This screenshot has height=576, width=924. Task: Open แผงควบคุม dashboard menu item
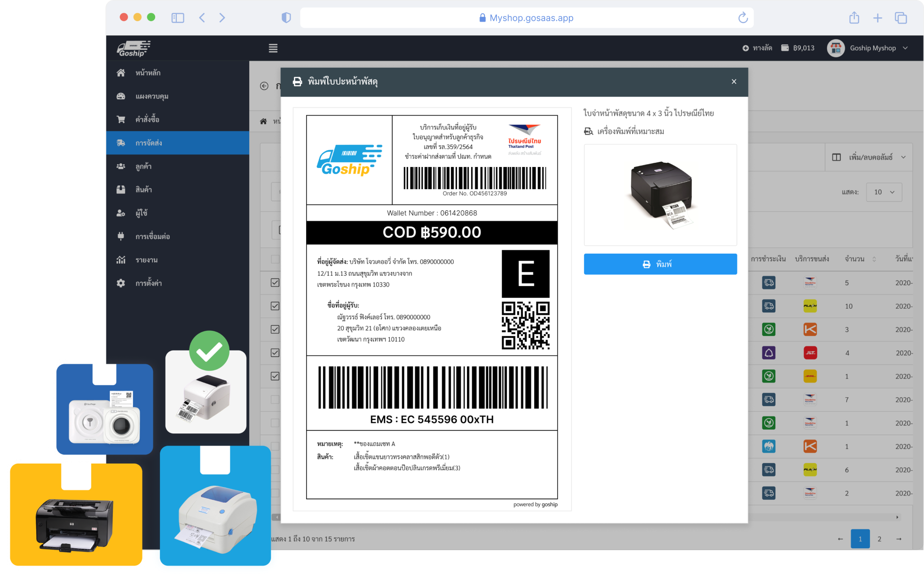click(x=178, y=96)
